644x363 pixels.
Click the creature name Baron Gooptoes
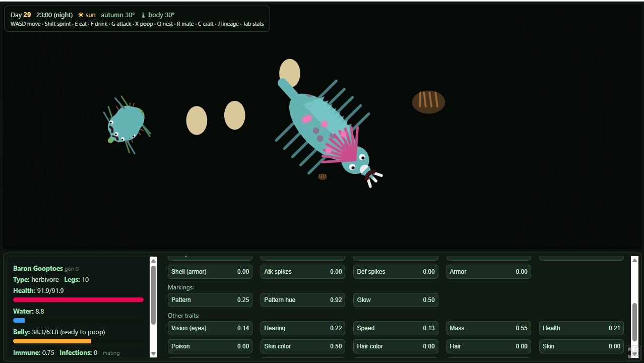(x=38, y=269)
